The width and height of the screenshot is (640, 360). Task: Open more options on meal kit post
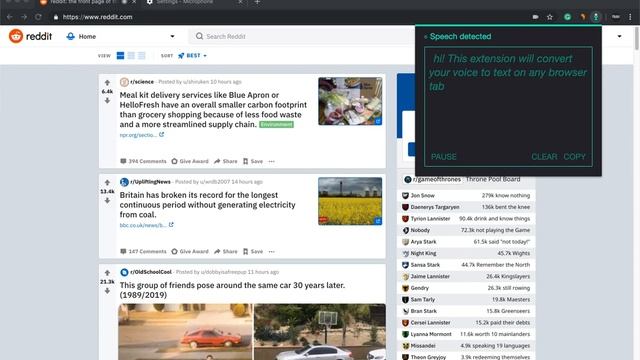click(x=272, y=161)
